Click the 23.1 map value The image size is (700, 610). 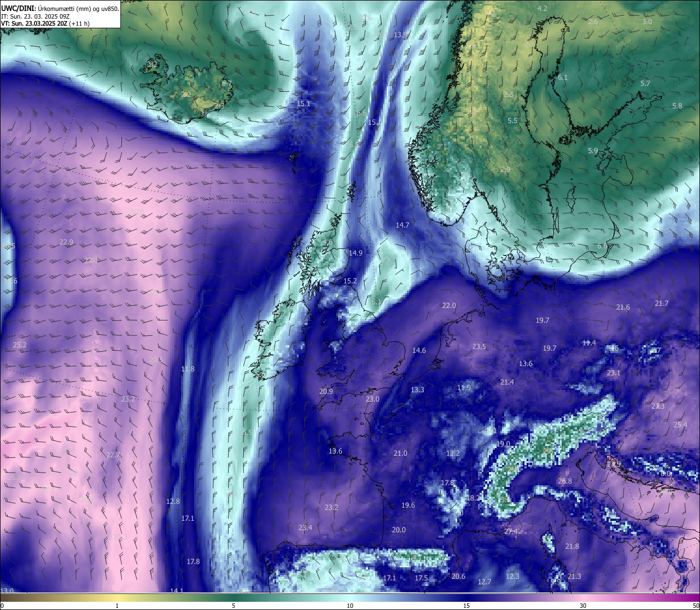pyautogui.click(x=614, y=373)
